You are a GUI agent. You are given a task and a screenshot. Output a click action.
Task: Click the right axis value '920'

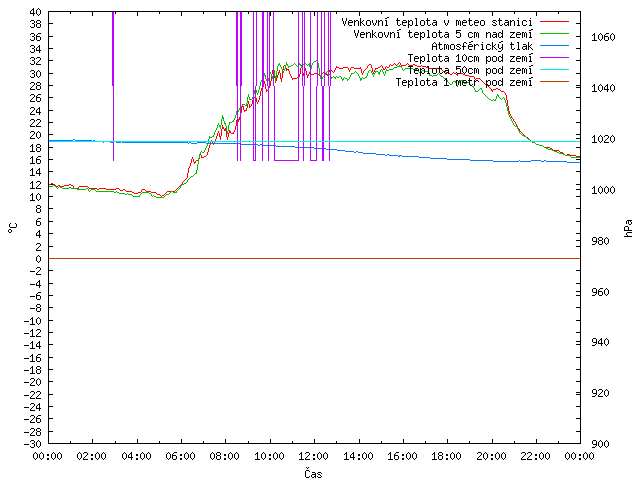click(600, 393)
